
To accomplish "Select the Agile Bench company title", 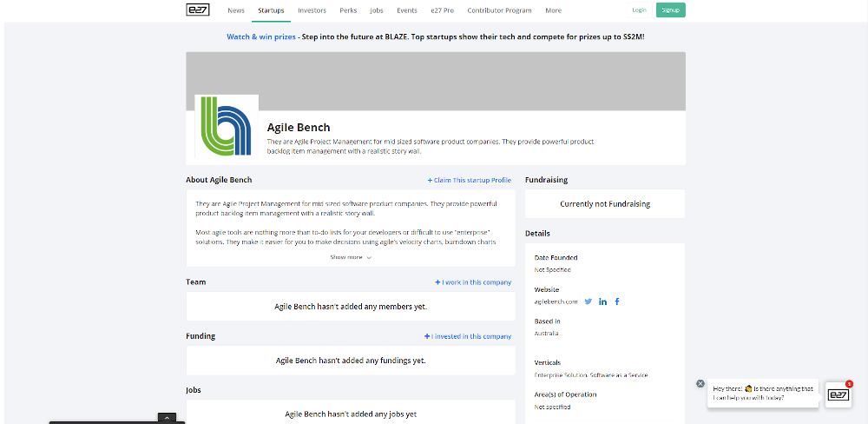I will [299, 128].
